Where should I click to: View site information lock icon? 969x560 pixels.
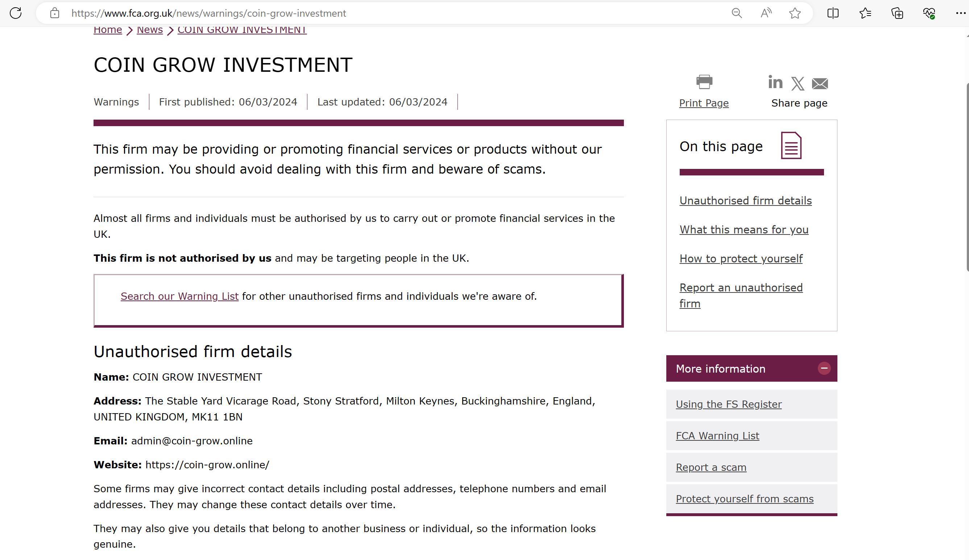click(55, 13)
